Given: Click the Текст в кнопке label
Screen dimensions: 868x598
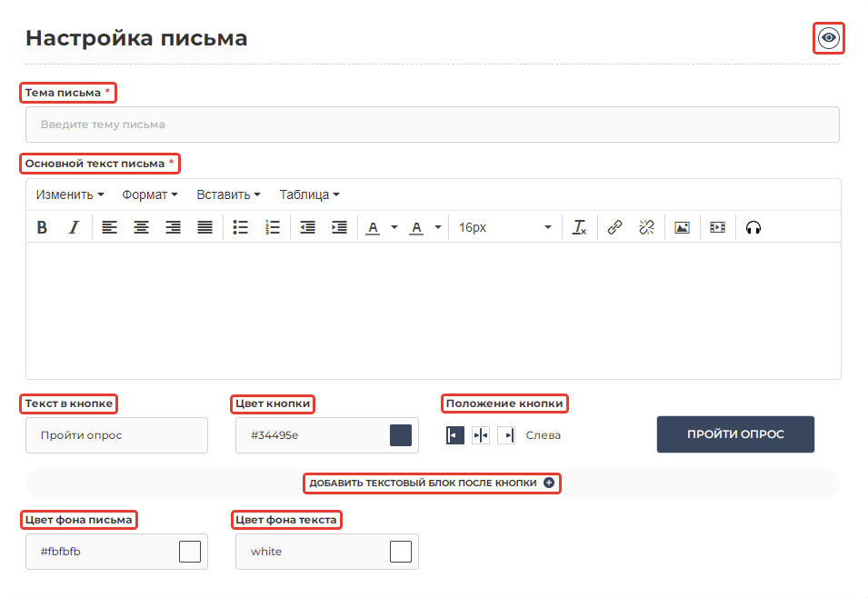Looking at the screenshot, I should point(69,404).
